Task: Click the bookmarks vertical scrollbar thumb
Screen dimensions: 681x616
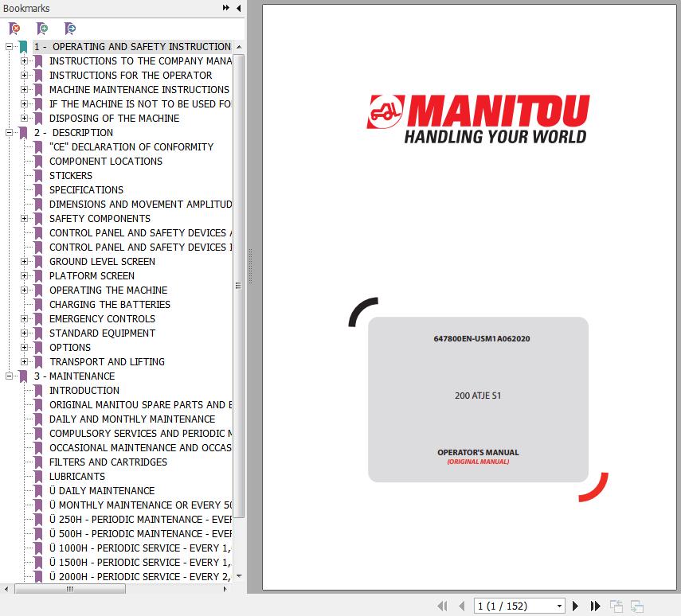Action: 238,286
